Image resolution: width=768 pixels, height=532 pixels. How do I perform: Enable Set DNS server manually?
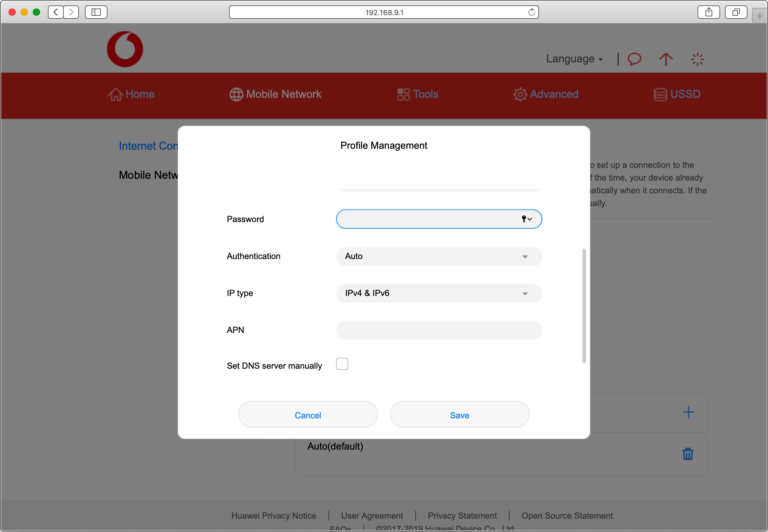[342, 364]
